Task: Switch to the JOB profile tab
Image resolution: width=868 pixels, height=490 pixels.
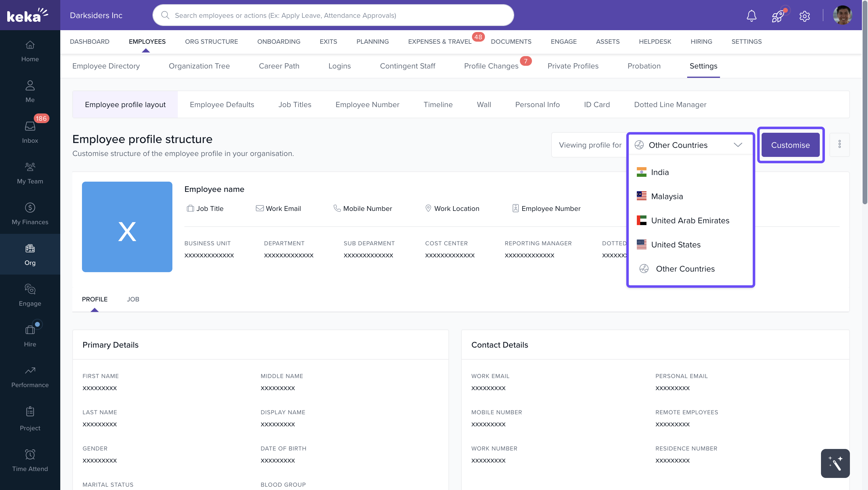Action: click(x=133, y=299)
